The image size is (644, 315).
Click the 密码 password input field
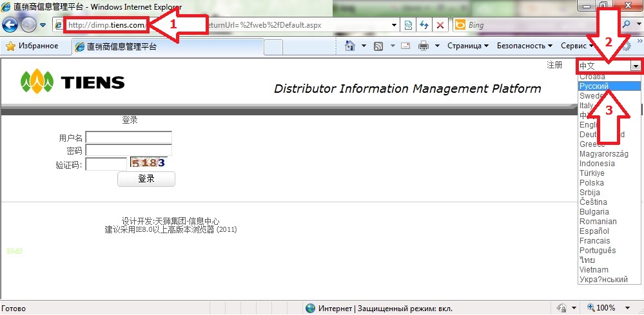click(x=128, y=151)
